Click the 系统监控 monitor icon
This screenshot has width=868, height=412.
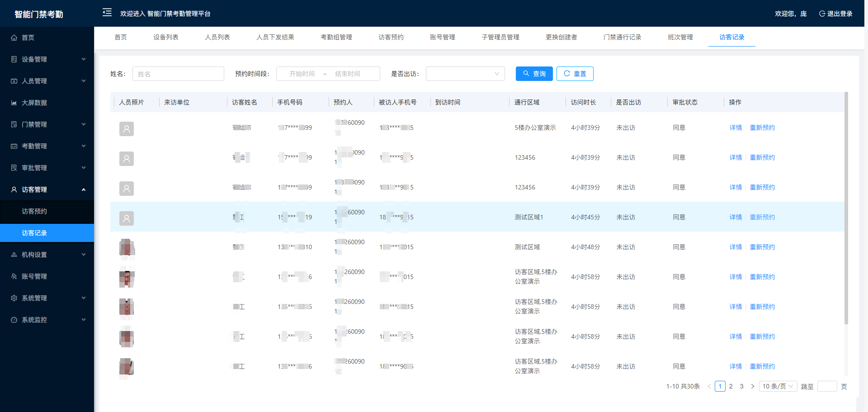click(14, 320)
